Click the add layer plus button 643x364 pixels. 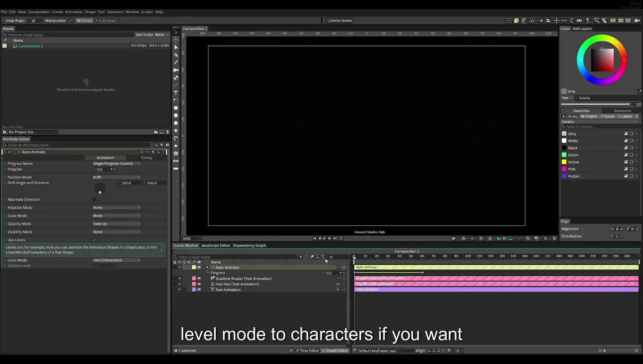point(301,257)
